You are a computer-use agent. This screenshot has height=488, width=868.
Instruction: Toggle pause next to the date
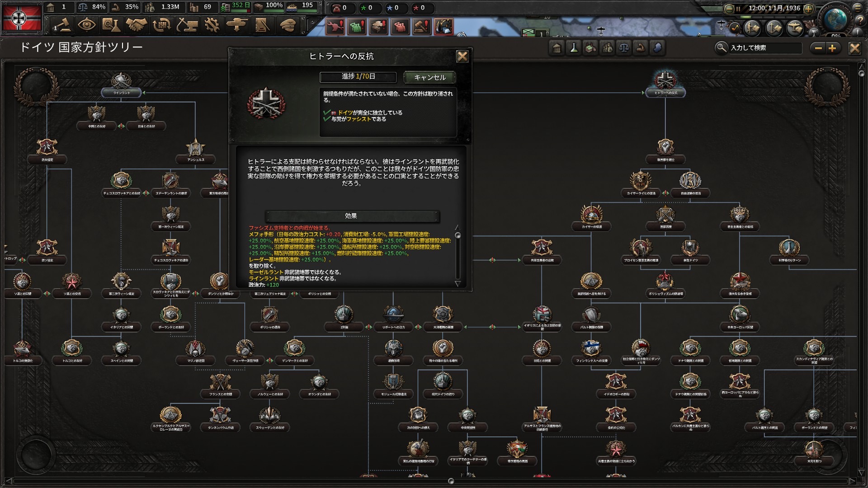click(738, 9)
